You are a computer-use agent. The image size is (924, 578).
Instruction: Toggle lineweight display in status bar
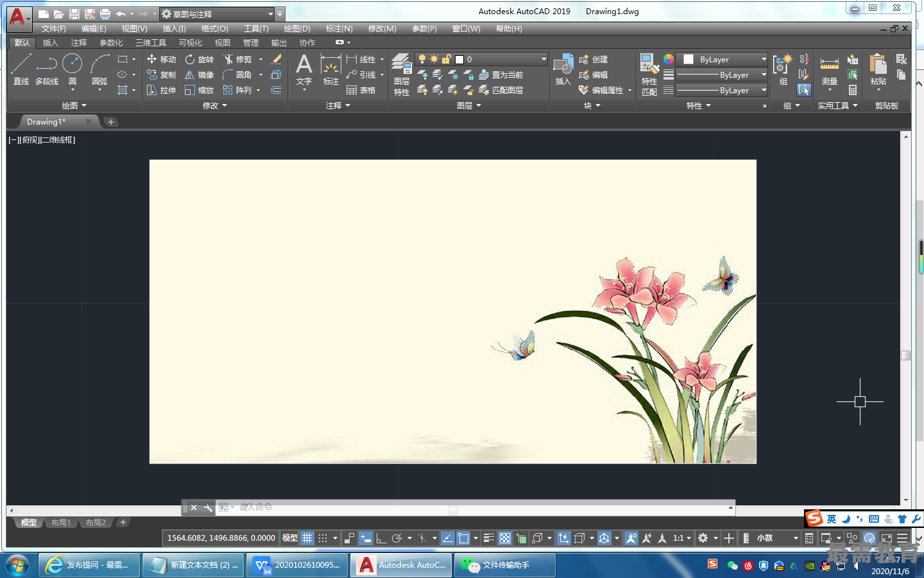pos(489,538)
